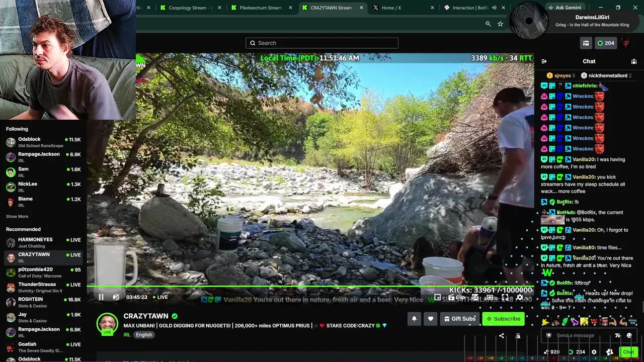This screenshot has height=362, width=644.
Task: Insert the red W emote in chat
Action: point(594,321)
